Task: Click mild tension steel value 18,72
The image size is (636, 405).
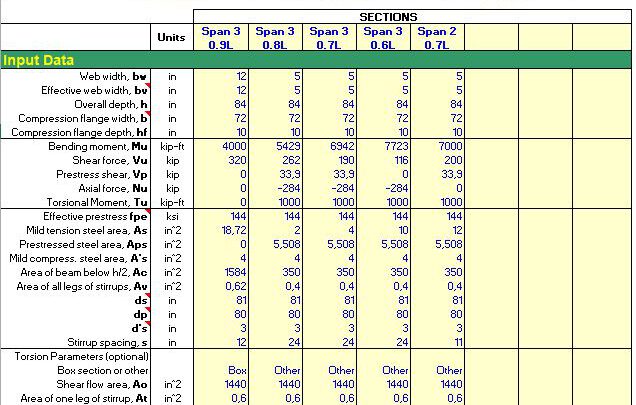Action: (x=234, y=231)
